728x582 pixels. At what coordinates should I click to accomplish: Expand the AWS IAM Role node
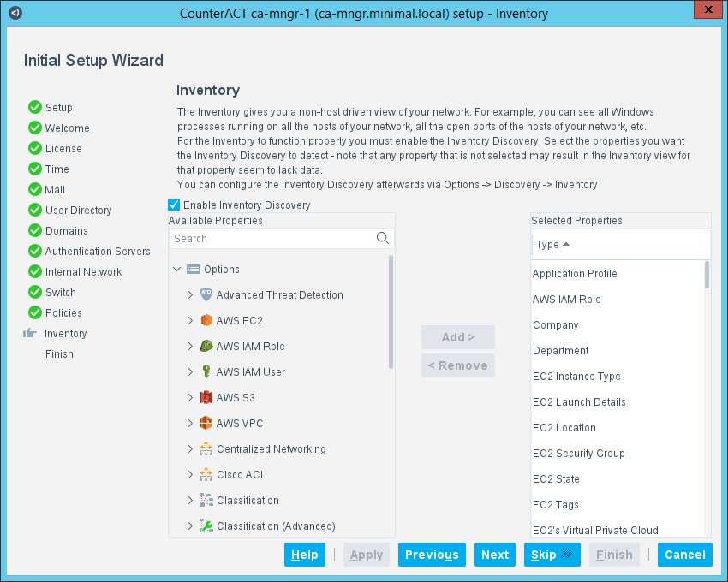click(x=190, y=347)
